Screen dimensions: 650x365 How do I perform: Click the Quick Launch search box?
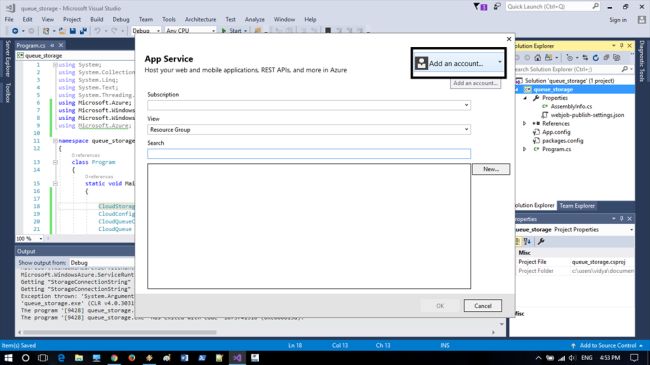553,7
